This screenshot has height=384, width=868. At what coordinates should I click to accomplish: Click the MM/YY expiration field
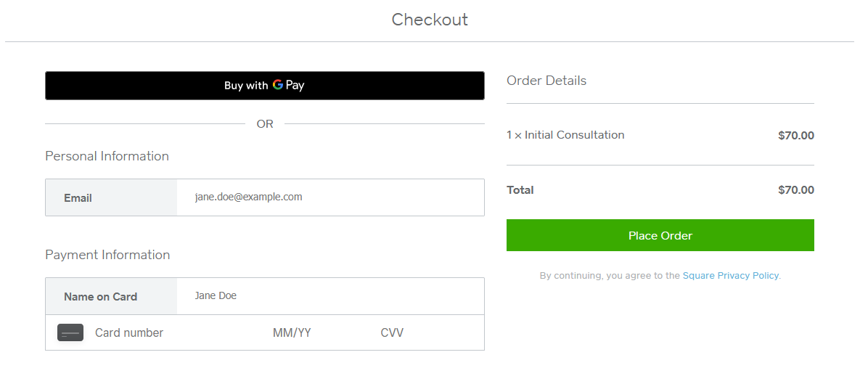click(292, 333)
